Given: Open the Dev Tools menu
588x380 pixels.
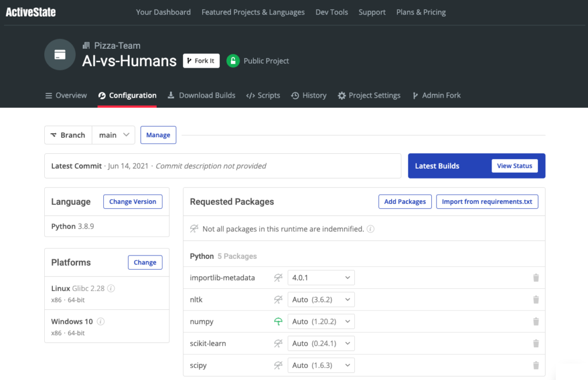Looking at the screenshot, I should pos(332,13).
